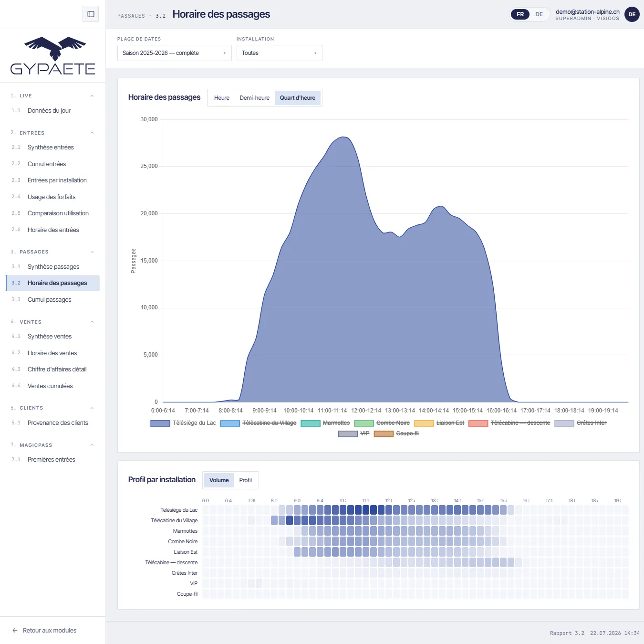The height and width of the screenshot is (644, 644).
Task: Click the 14:00-14:14 x-axis label
Action: tap(434, 411)
